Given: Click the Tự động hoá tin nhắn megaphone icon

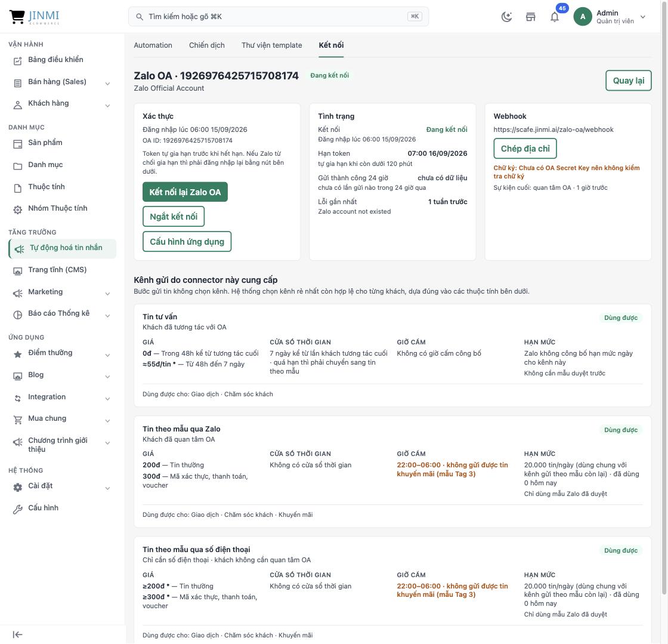Looking at the screenshot, I should pos(19,249).
